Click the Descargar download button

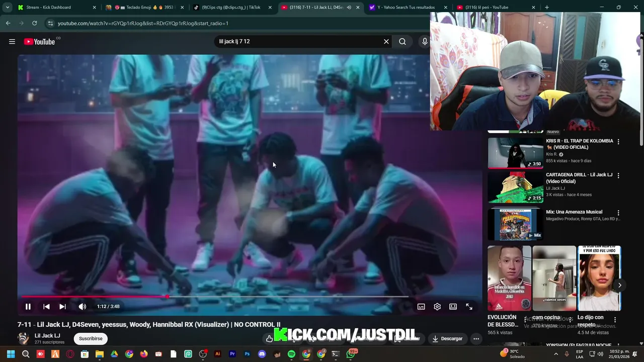(x=447, y=338)
